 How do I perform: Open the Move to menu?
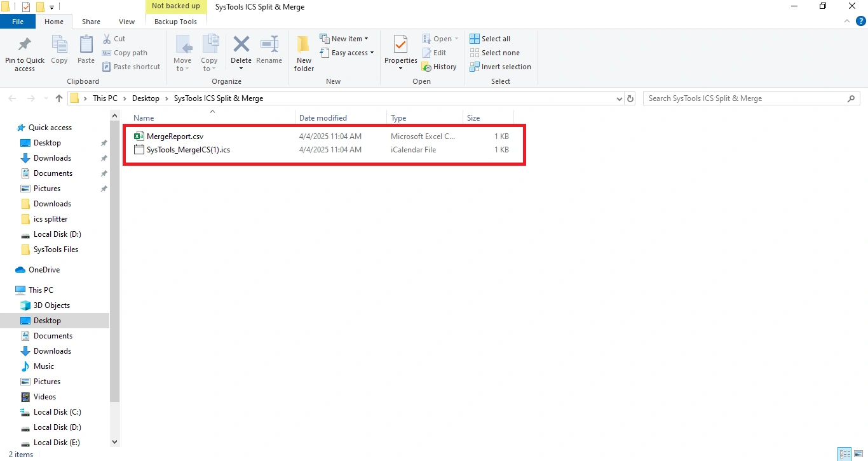[x=182, y=53]
